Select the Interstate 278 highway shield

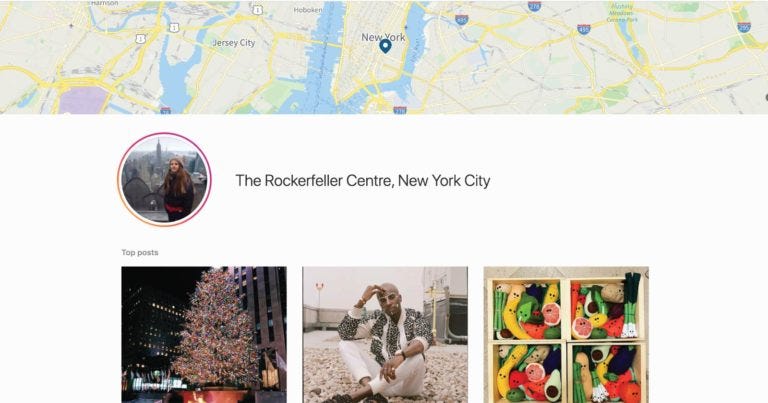[534, 6]
